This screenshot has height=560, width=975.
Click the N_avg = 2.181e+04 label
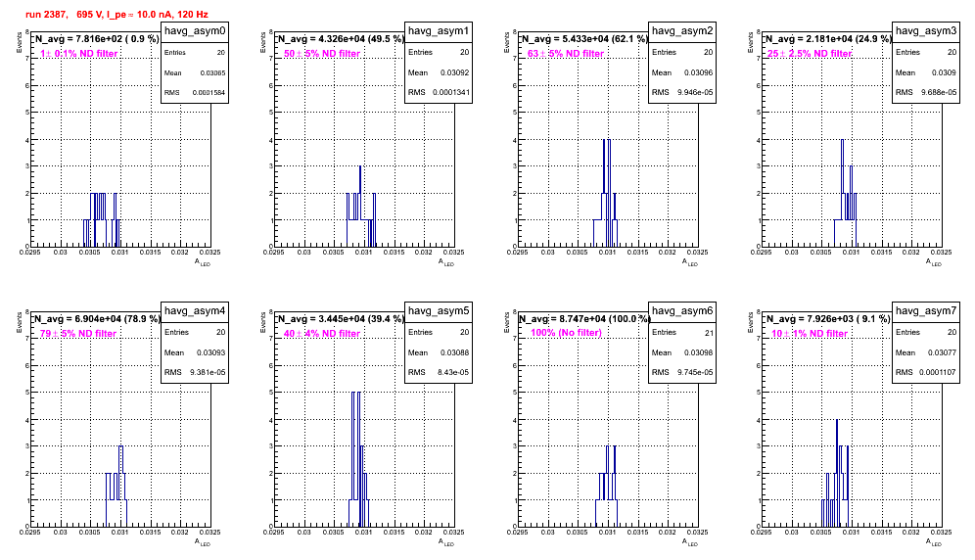point(828,38)
